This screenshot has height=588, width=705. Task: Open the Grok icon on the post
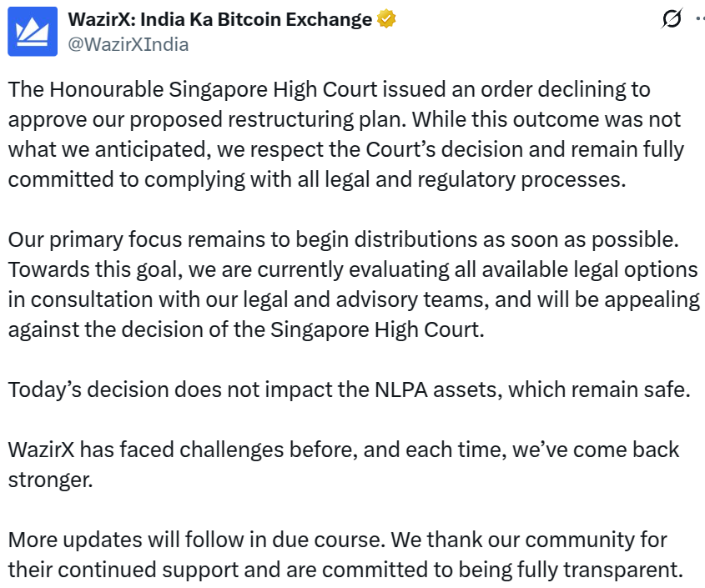tap(670, 18)
